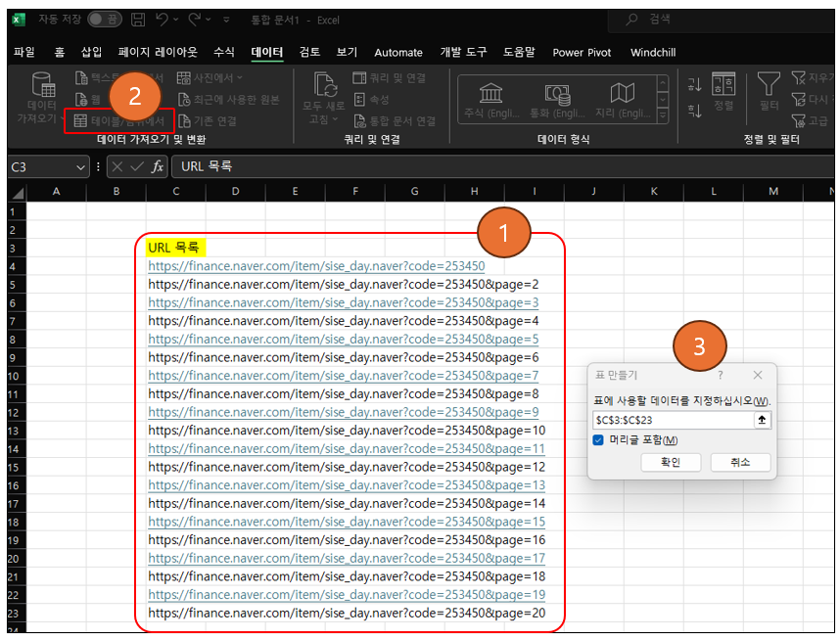Select the URL 목록 cell

(175, 248)
